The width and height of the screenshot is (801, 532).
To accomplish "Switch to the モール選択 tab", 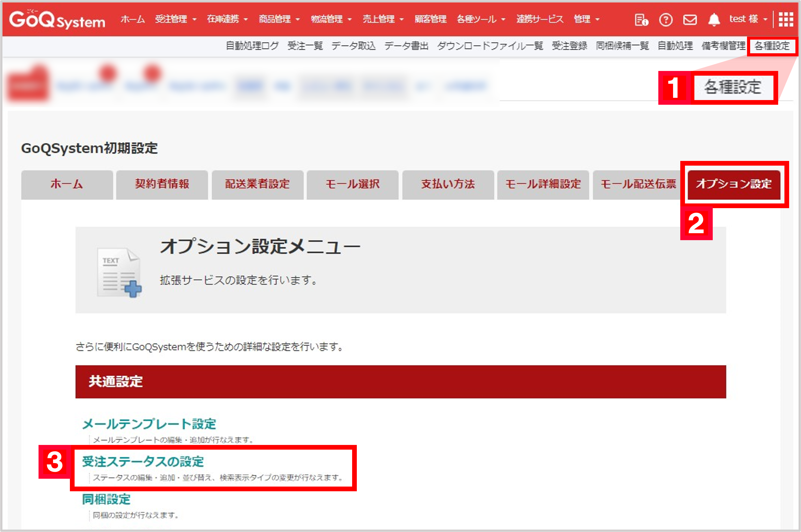I will (x=353, y=185).
